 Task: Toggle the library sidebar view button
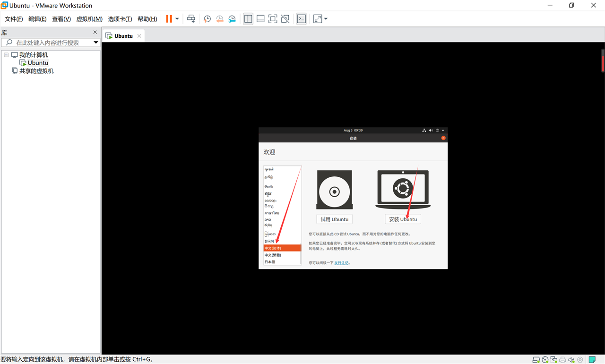(248, 19)
